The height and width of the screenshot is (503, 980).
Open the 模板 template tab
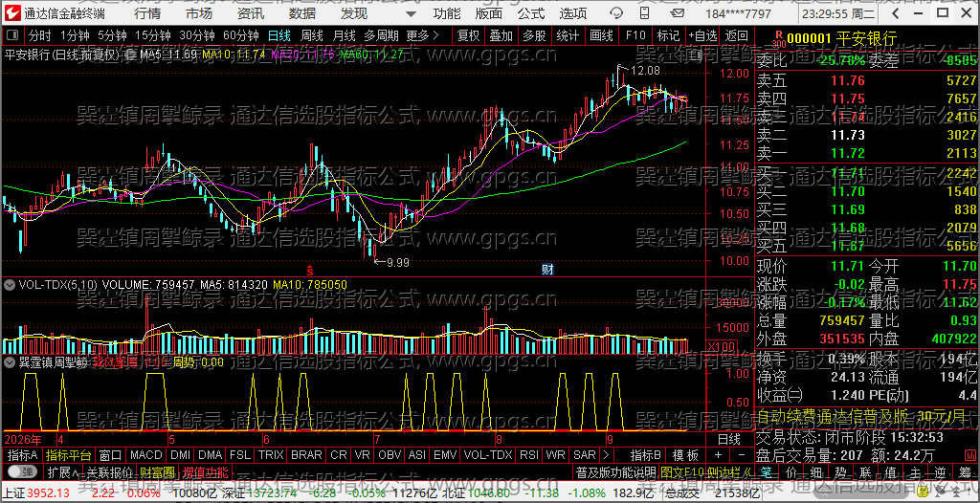pos(685,454)
